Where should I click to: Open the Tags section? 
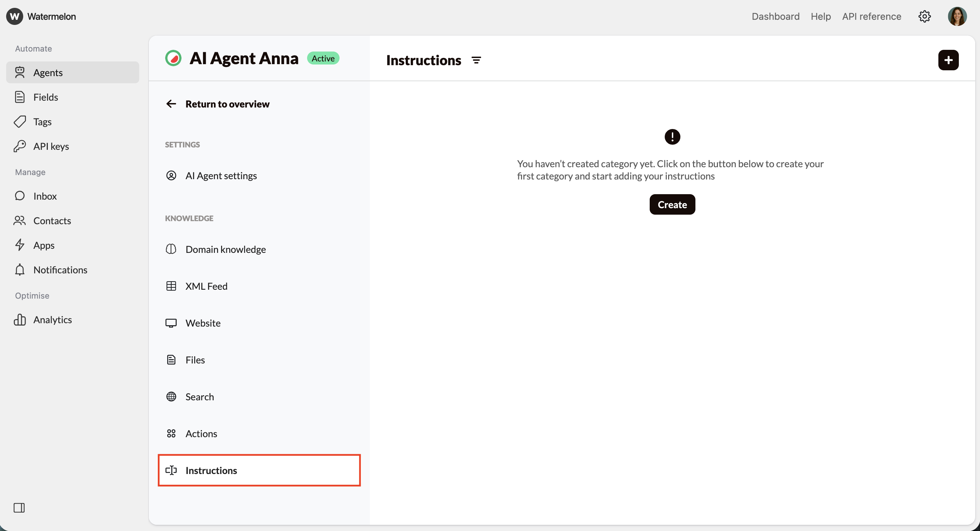[x=42, y=121]
